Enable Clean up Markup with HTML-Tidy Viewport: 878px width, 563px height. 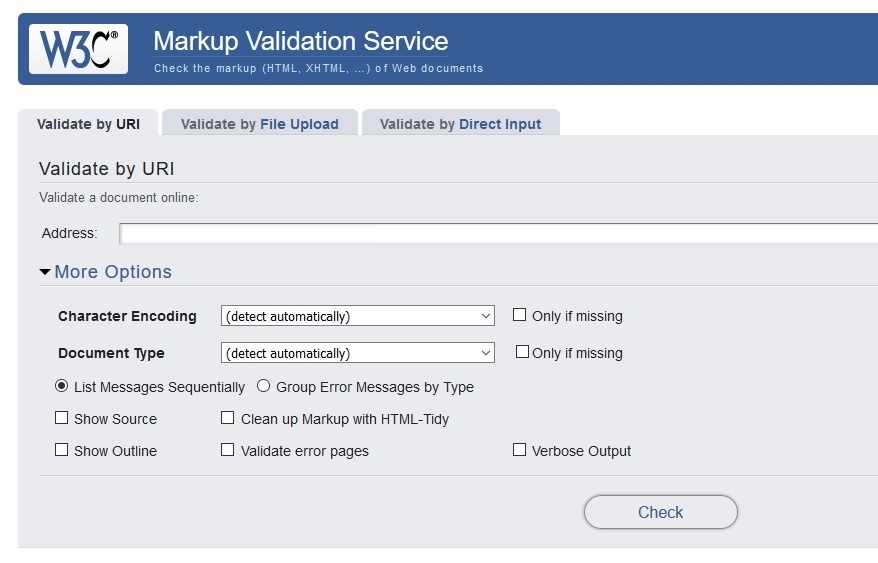228,419
